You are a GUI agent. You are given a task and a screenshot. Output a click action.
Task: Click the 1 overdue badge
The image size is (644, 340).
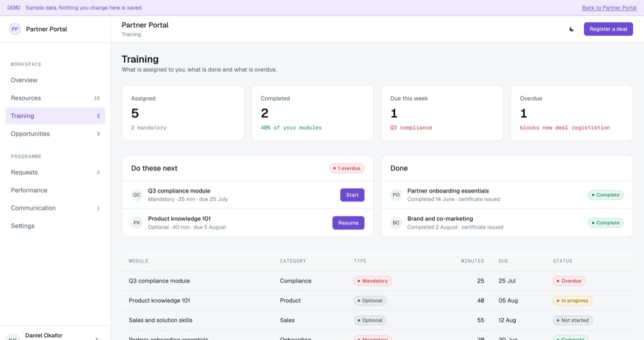347,168
